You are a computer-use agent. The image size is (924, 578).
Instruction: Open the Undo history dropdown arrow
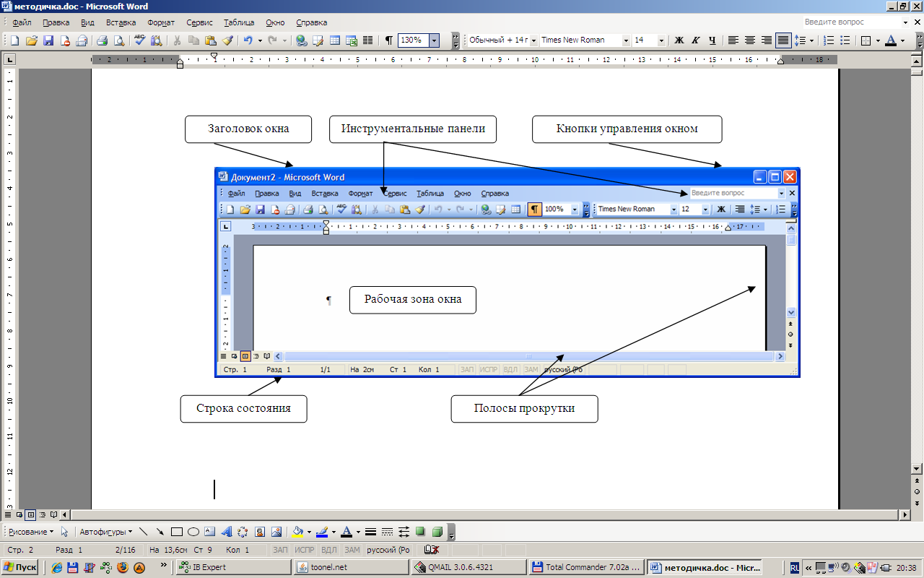[259, 40]
